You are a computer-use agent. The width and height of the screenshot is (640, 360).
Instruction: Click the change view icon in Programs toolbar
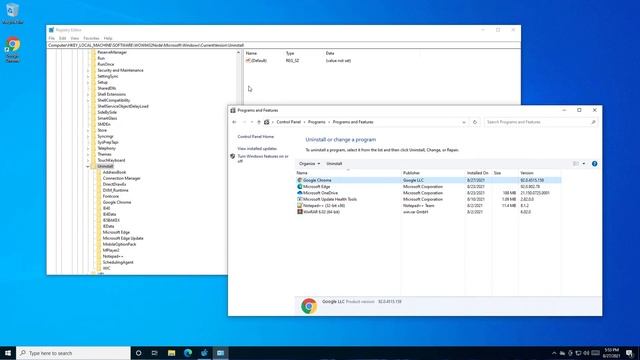576,164
